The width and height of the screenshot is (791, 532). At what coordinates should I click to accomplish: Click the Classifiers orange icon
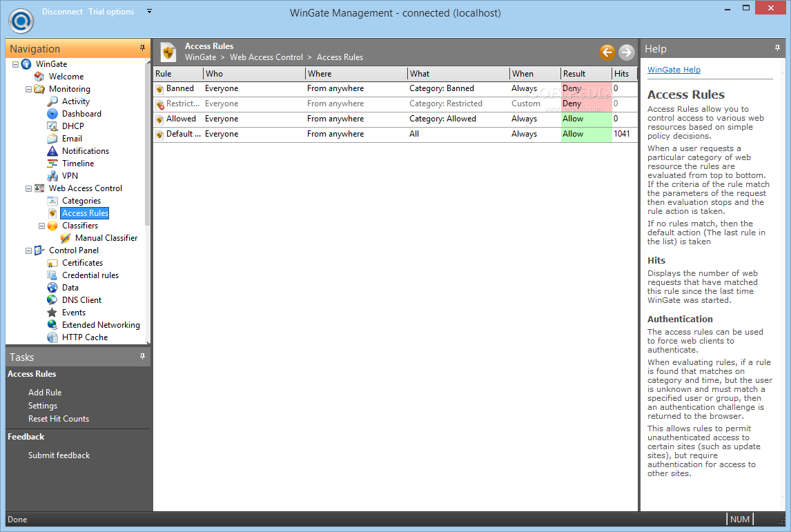(x=52, y=226)
